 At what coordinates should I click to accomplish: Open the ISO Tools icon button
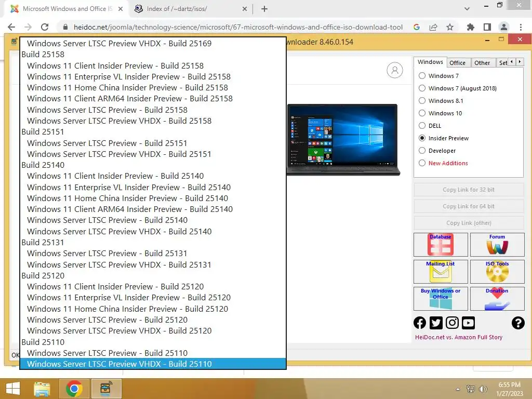pyautogui.click(x=497, y=271)
